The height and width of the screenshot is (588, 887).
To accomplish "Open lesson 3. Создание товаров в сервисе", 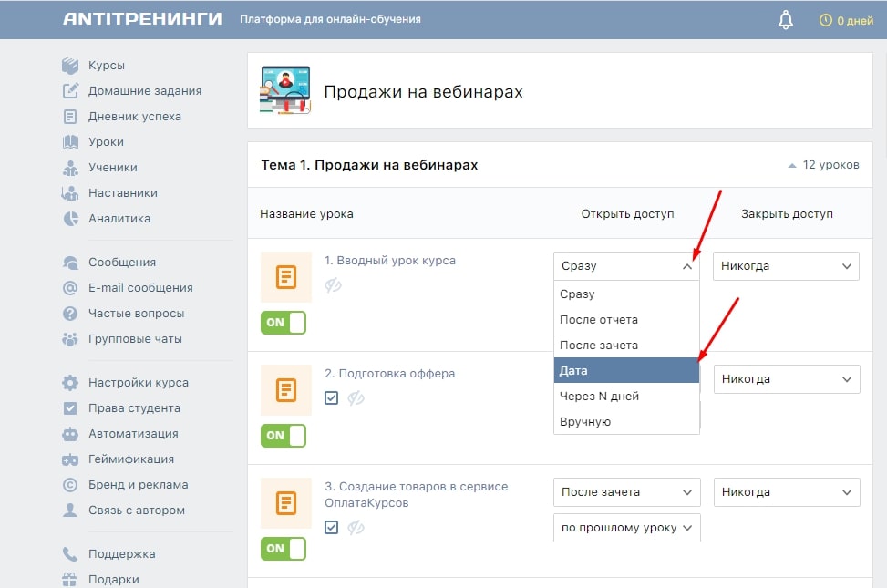I will coord(417,495).
